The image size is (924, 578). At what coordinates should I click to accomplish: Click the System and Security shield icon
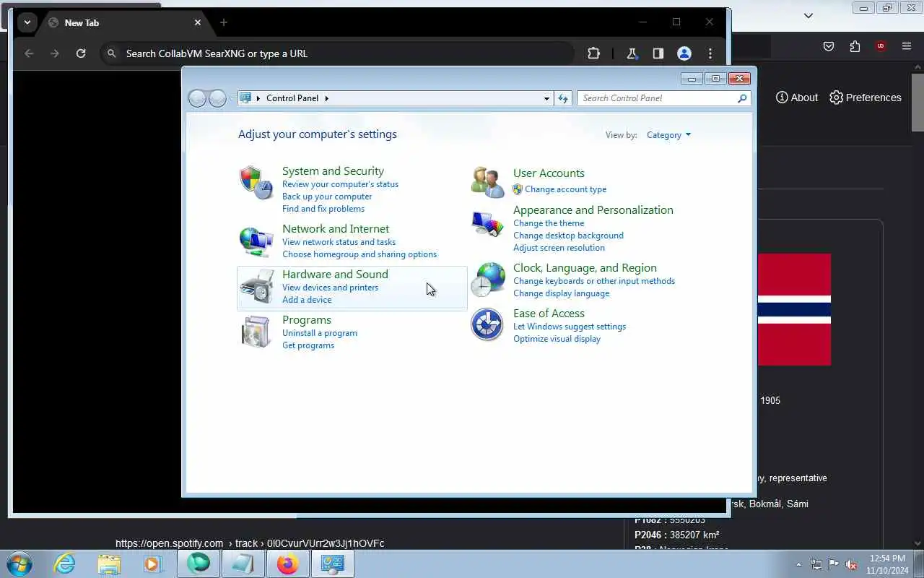[x=256, y=182]
